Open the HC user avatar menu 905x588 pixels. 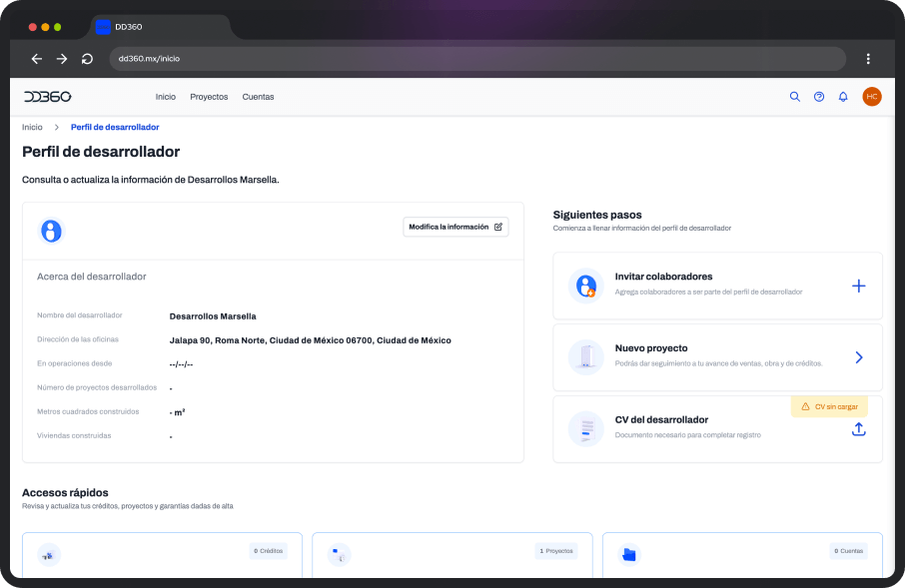tap(872, 97)
